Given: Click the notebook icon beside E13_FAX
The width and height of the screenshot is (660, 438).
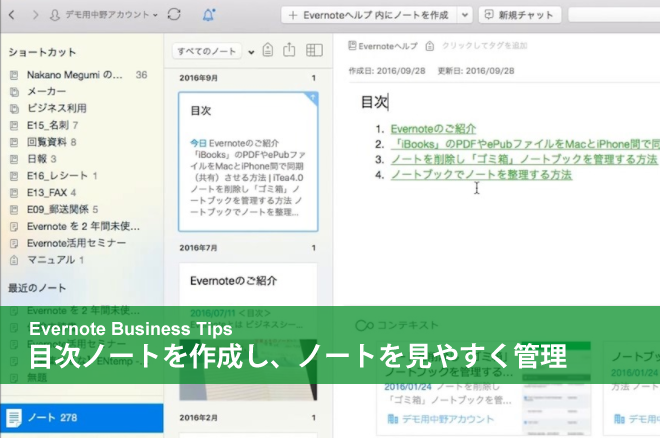Looking at the screenshot, I should coord(14,193).
